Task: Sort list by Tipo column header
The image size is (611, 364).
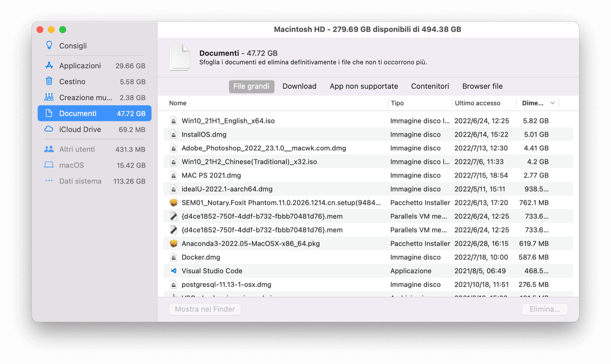Action: click(x=397, y=103)
